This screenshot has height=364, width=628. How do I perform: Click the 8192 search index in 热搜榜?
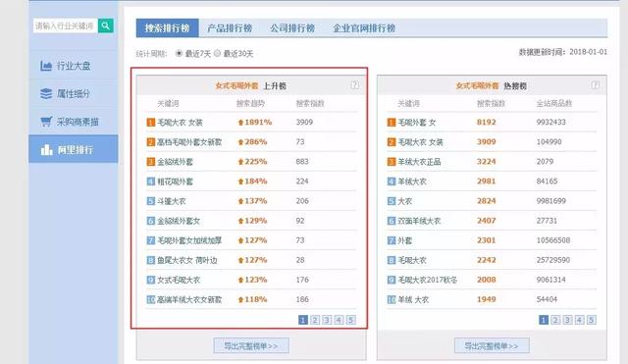click(487, 122)
